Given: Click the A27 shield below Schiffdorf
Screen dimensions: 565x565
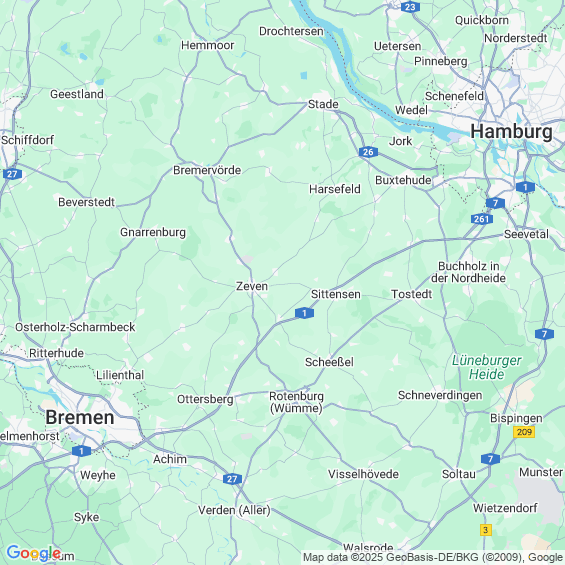Looking at the screenshot, I should [x=12, y=174].
